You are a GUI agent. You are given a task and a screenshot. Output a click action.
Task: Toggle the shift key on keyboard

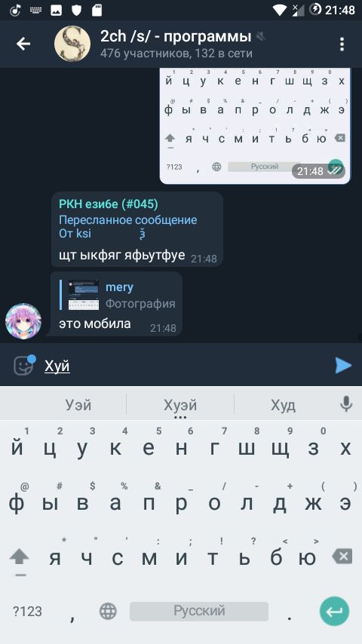pyautogui.click(x=20, y=559)
